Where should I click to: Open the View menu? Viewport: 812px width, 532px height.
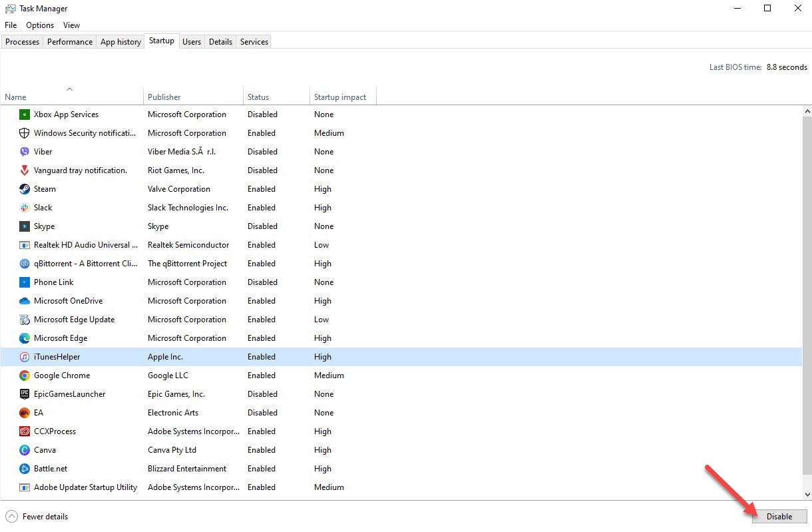click(71, 25)
